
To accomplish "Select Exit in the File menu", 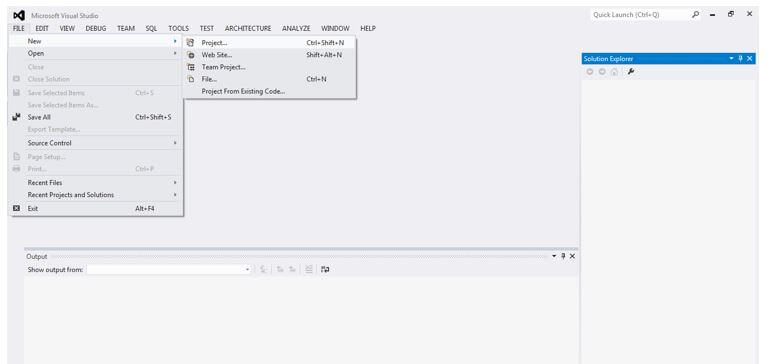I will [96, 208].
